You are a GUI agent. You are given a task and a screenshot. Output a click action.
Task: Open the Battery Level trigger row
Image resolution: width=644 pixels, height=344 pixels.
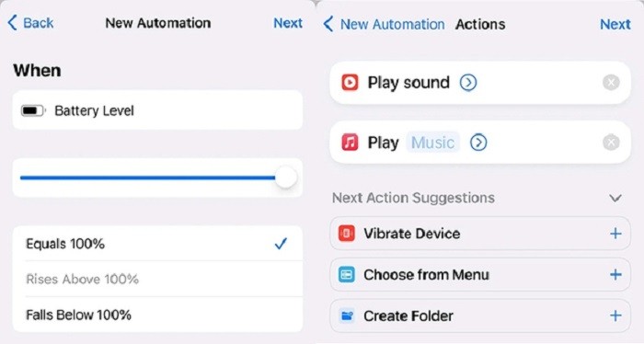click(x=157, y=110)
